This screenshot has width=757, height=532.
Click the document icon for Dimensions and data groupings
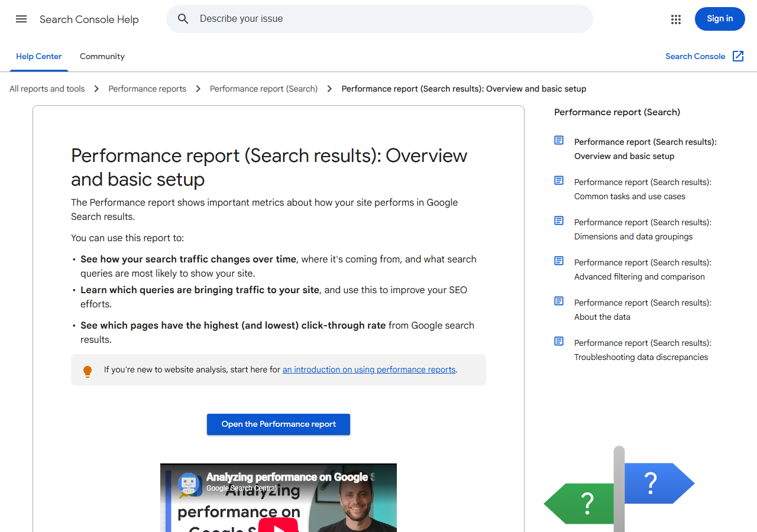tap(559, 220)
